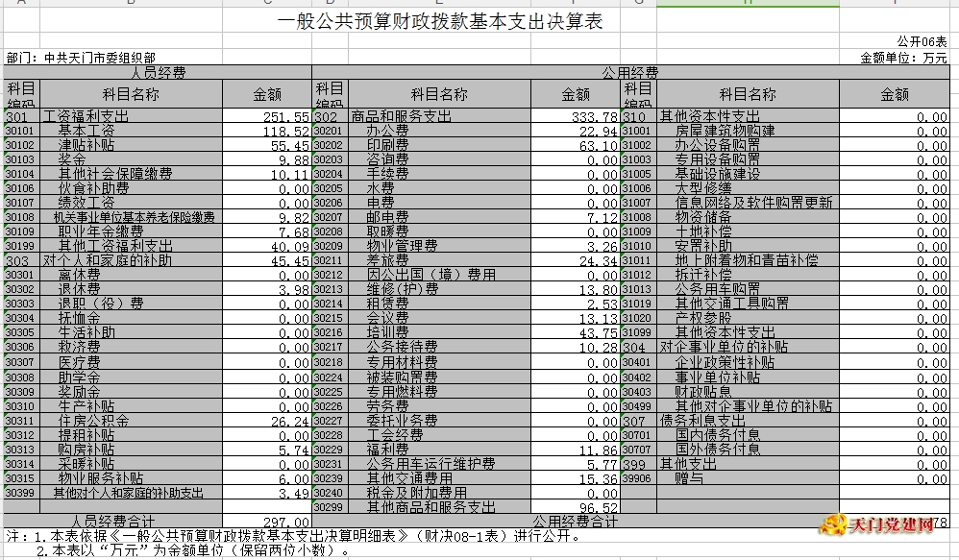Click the 抚恤金 cell
Screen dimensions: 959x560
pos(132,318)
